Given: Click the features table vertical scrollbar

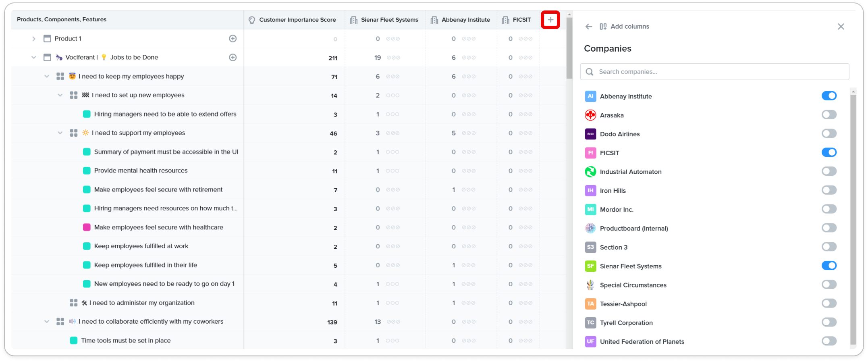Looking at the screenshot, I should tap(569, 48).
